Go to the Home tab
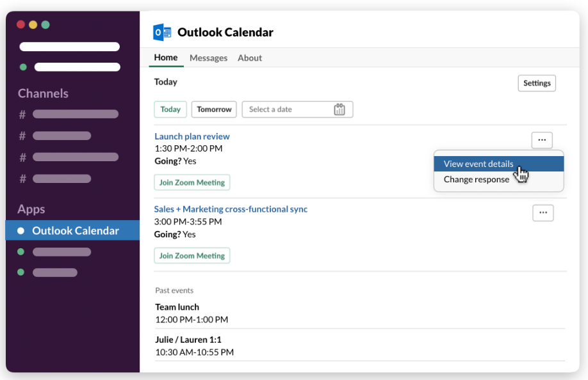 point(166,58)
